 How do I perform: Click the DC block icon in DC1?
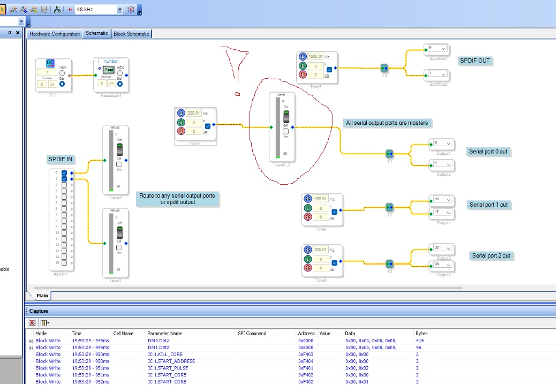pos(50,63)
